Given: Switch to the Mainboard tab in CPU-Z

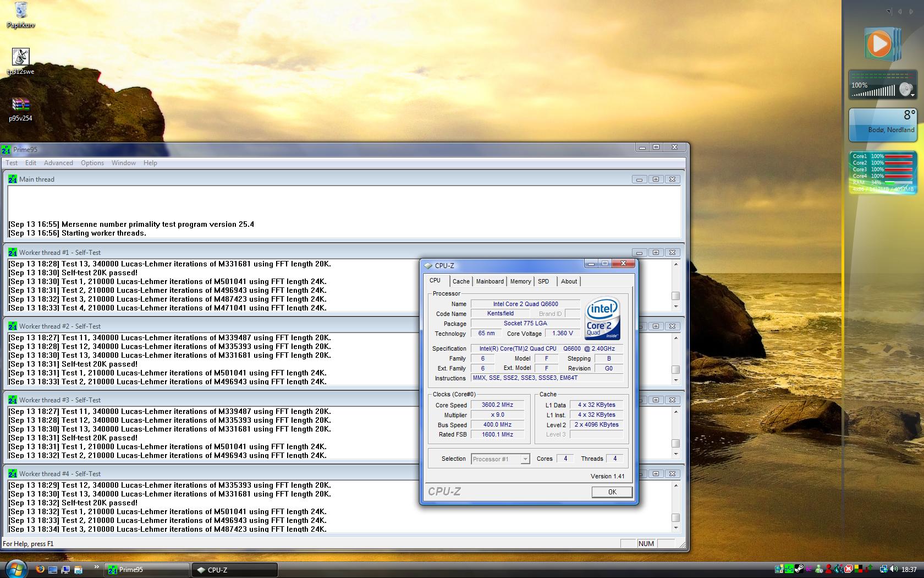Looking at the screenshot, I should pyautogui.click(x=490, y=281).
